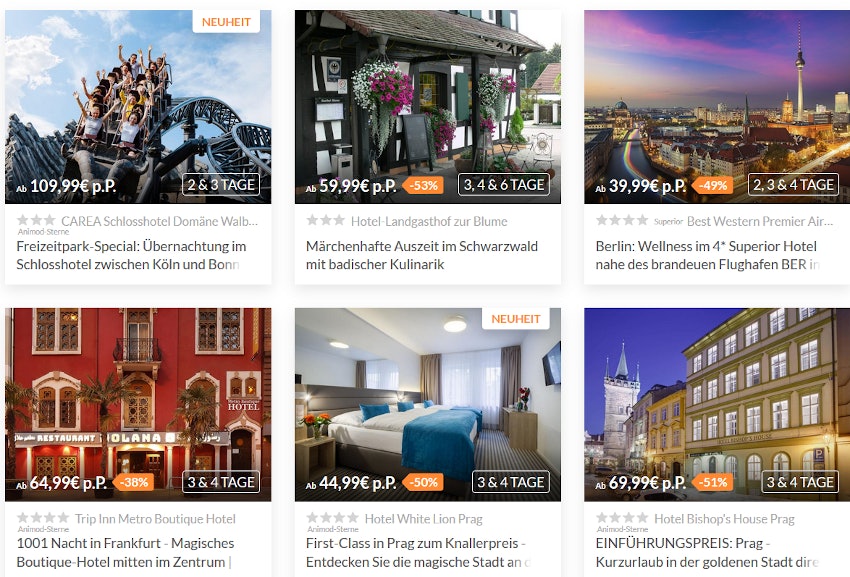The width and height of the screenshot is (850, 577).
Task: Click the NEUHEIT badge on the Freizeitpark deal
Action: [x=226, y=22]
